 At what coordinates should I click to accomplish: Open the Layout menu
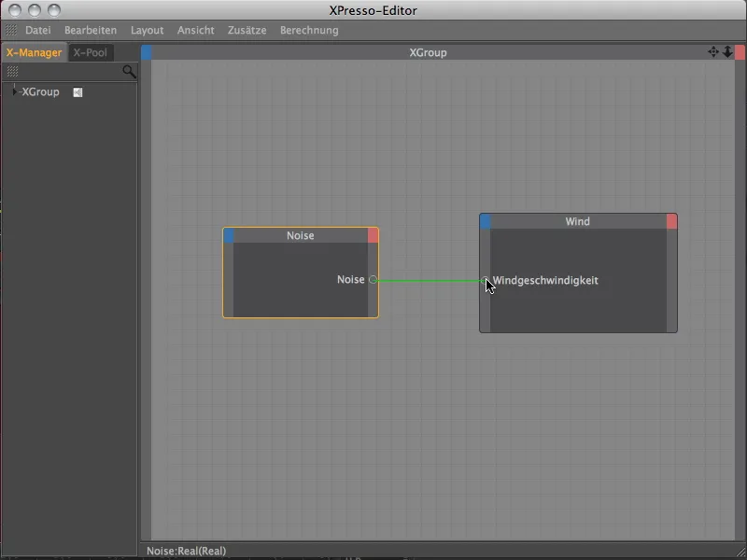(148, 30)
